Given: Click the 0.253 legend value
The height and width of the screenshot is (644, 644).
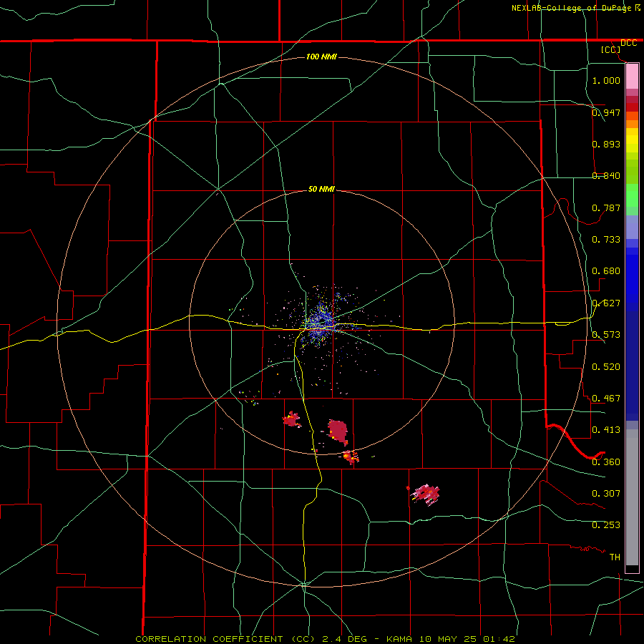Looking at the screenshot, I should [606, 525].
